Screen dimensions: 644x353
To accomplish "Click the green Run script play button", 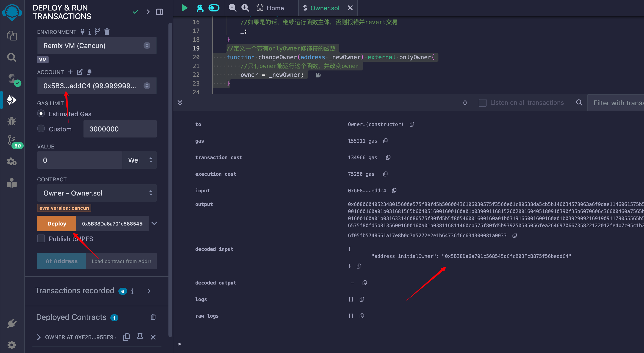I will coord(184,8).
